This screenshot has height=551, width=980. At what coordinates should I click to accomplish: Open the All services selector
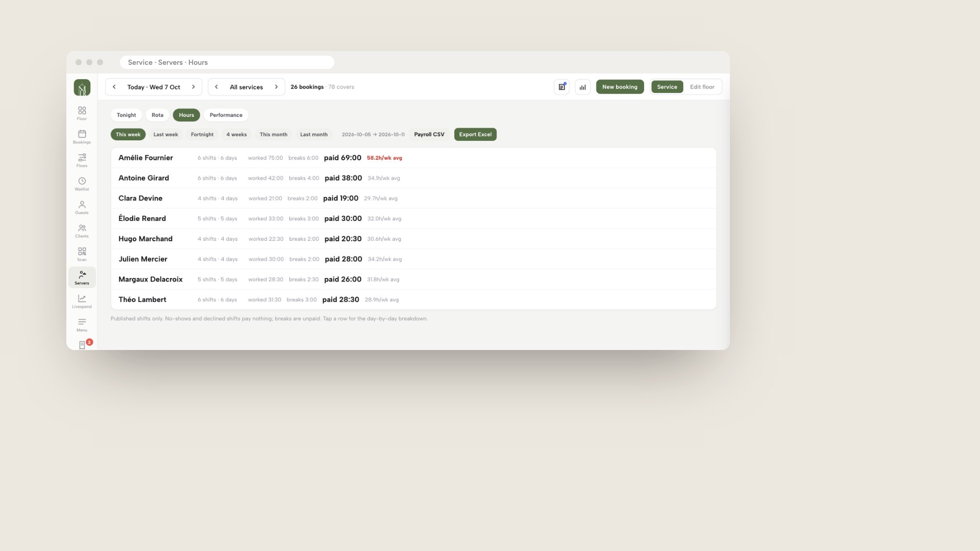click(x=246, y=87)
